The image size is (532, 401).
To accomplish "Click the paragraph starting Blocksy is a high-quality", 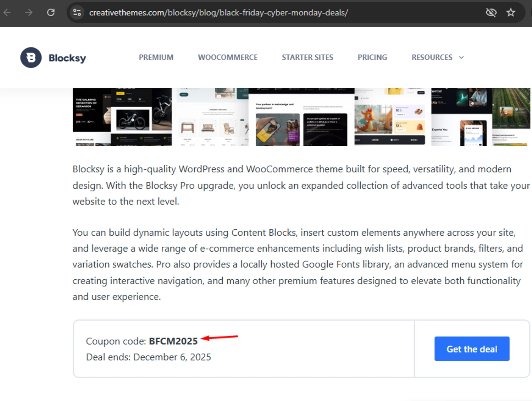I will point(301,185).
